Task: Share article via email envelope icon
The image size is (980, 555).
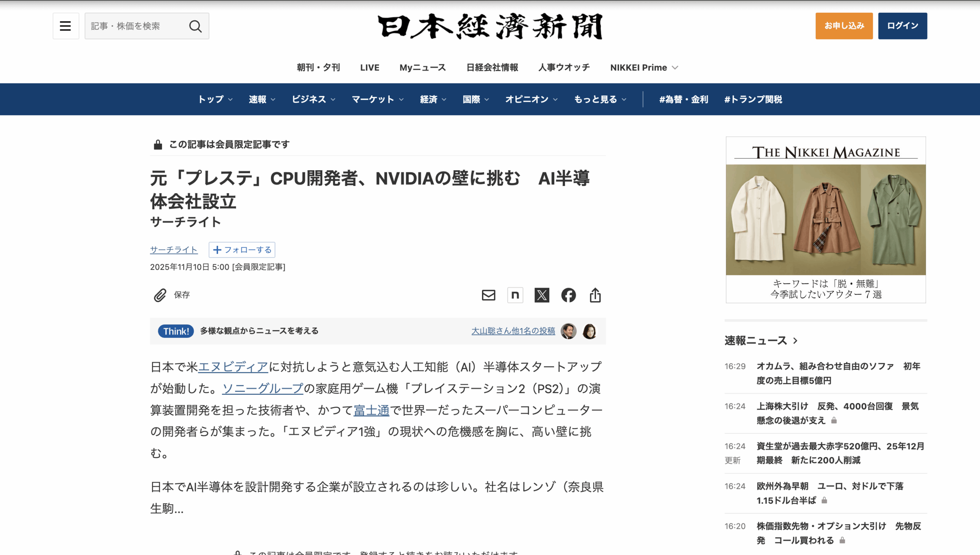Action: click(488, 295)
